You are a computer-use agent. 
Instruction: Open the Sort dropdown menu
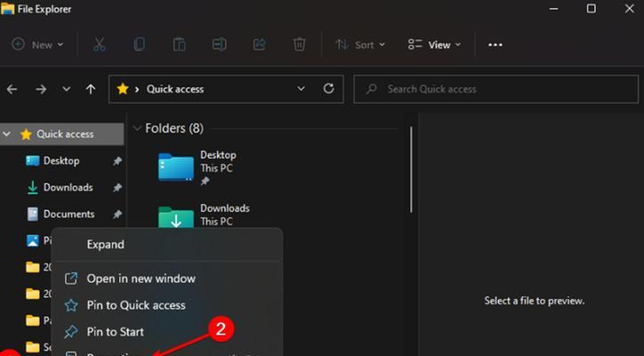pyautogui.click(x=360, y=44)
